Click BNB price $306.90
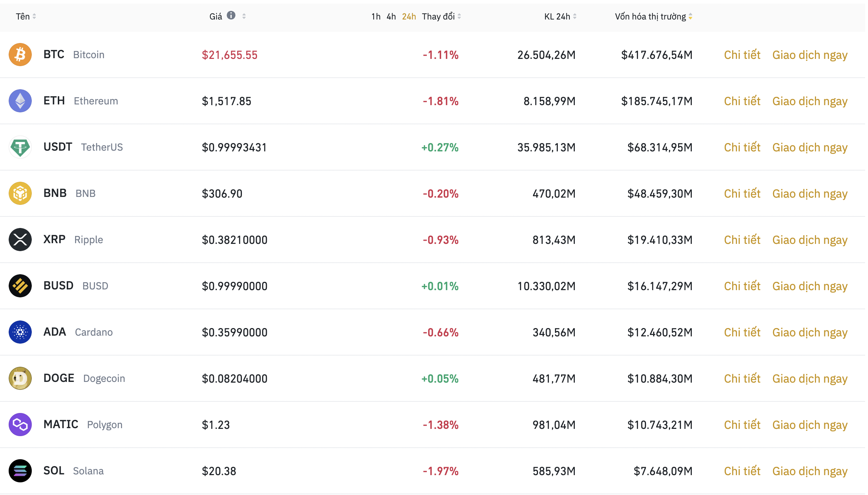This screenshot has height=495, width=868. [x=222, y=194]
